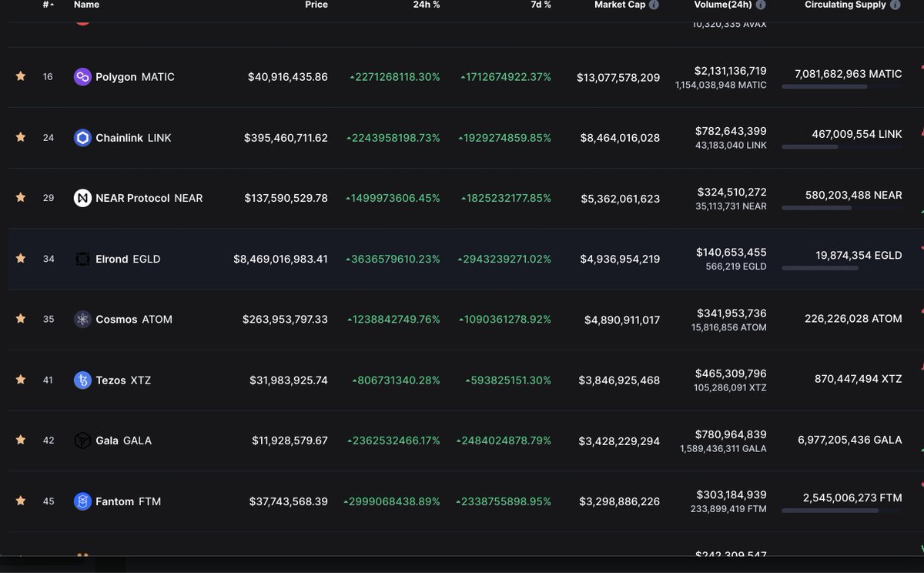Open the Elrond EGLD coin page
This screenshot has width=924, height=573.
coord(128,259)
